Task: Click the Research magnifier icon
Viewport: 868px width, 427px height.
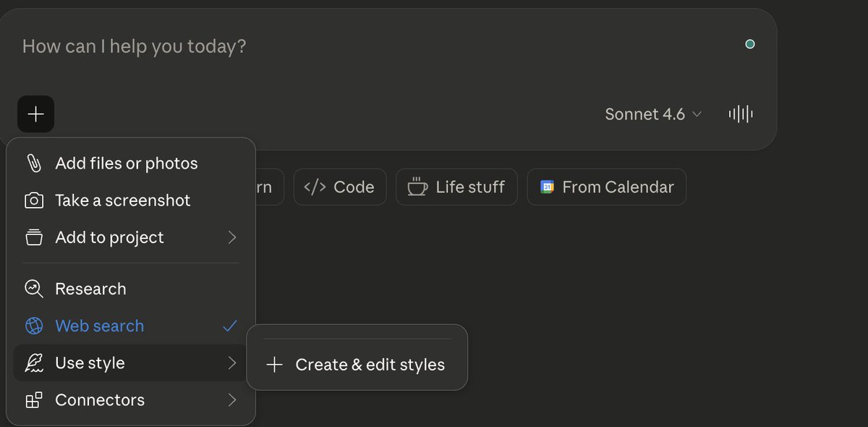Action: tap(34, 289)
